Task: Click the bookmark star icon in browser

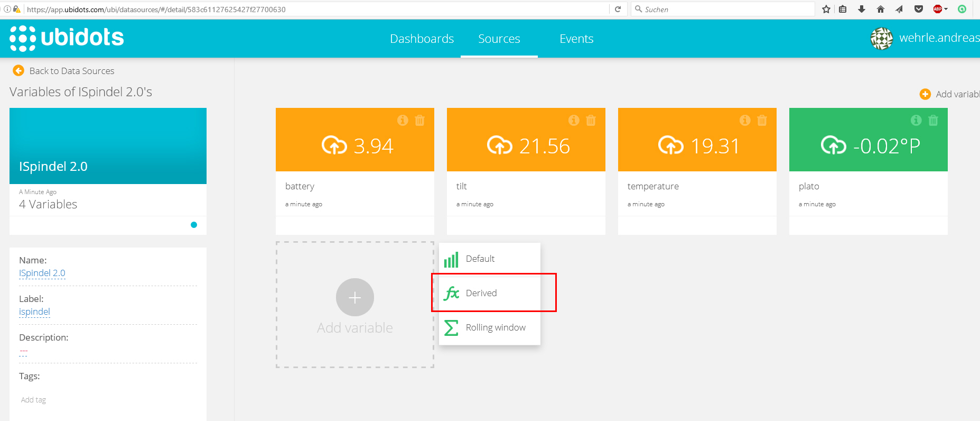Action: [x=826, y=9]
